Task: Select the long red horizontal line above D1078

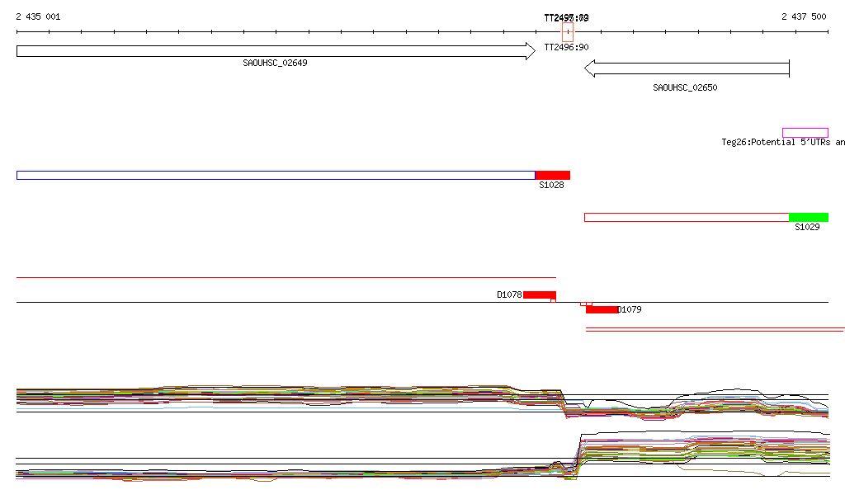Action: click(x=286, y=278)
